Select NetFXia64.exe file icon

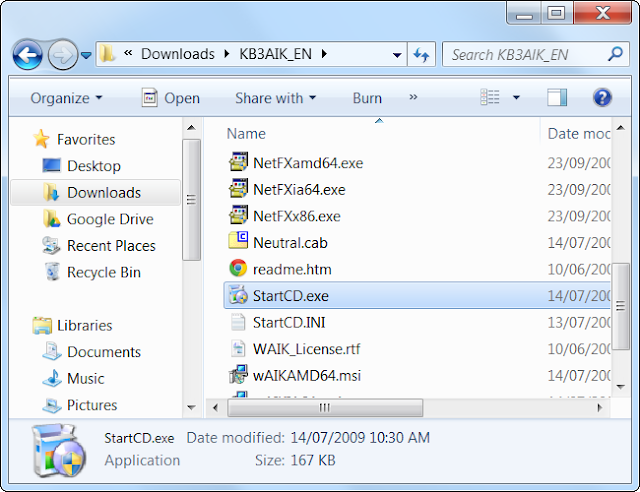pos(238,188)
